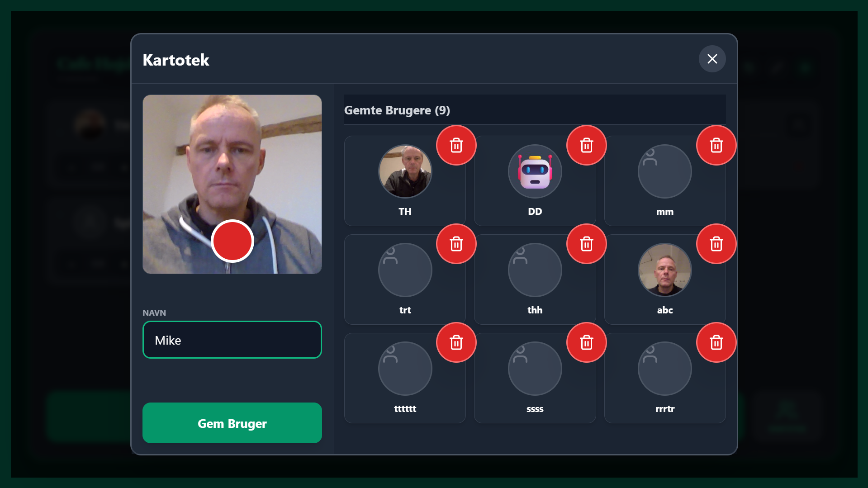This screenshot has height=488, width=868.
Task: Choose the abc user photo avatar
Action: [x=664, y=270]
